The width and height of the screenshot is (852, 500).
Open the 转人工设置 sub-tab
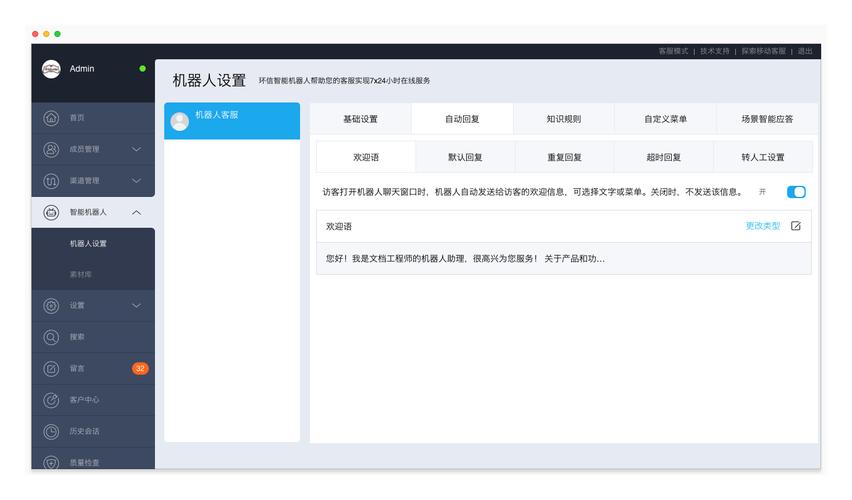click(763, 157)
